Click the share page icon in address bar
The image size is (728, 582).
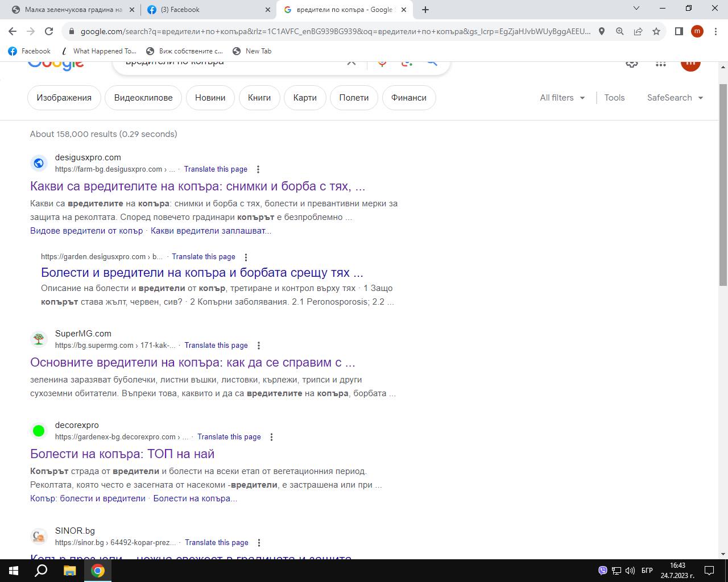(638, 31)
